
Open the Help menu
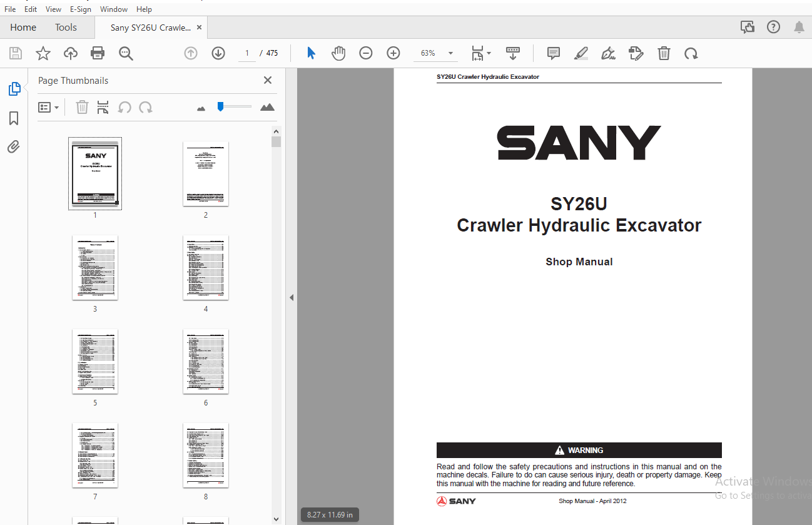(144, 9)
